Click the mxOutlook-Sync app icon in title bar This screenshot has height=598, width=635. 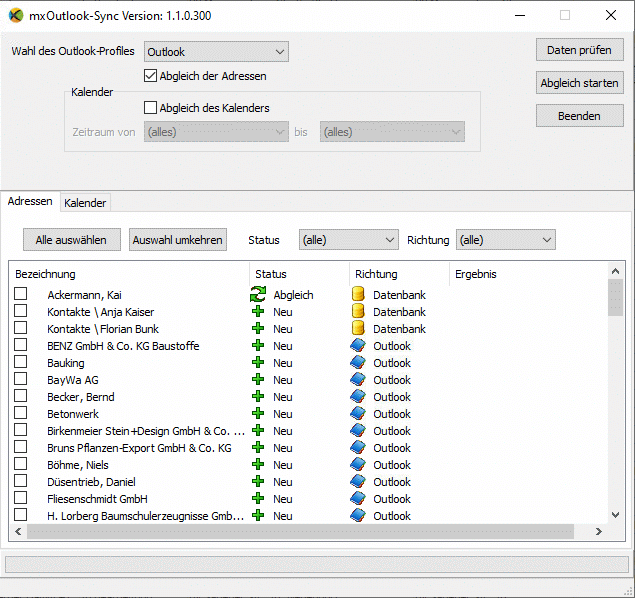click(x=16, y=15)
